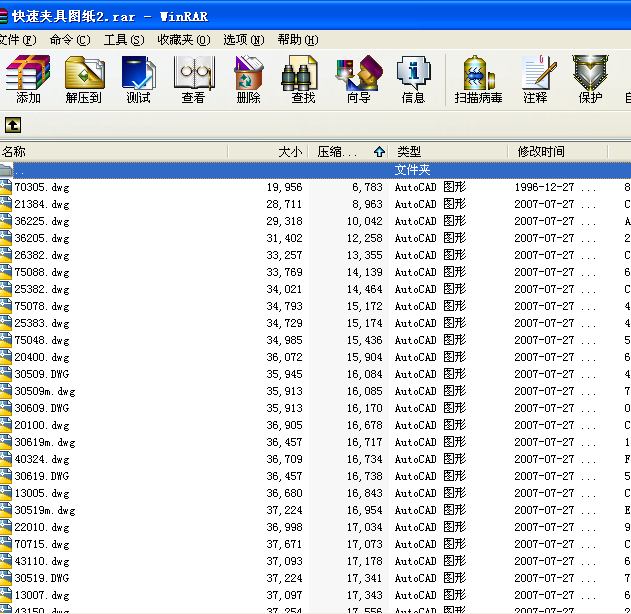Launch the Wizard (向导) icon
Viewport: 631px width, 614px height.
pos(359,78)
